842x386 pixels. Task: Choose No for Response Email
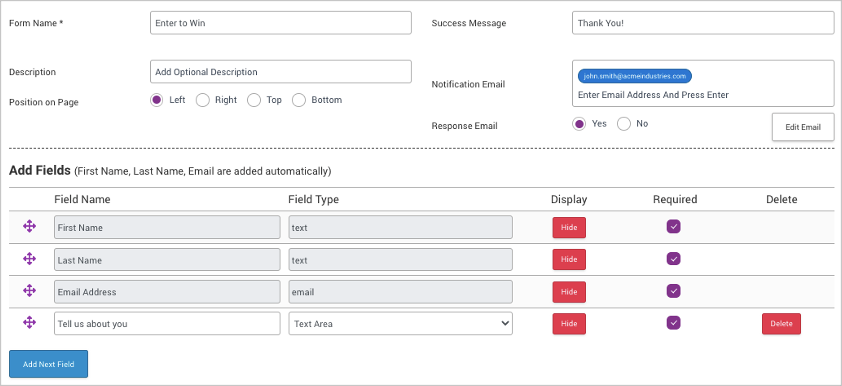coord(623,124)
